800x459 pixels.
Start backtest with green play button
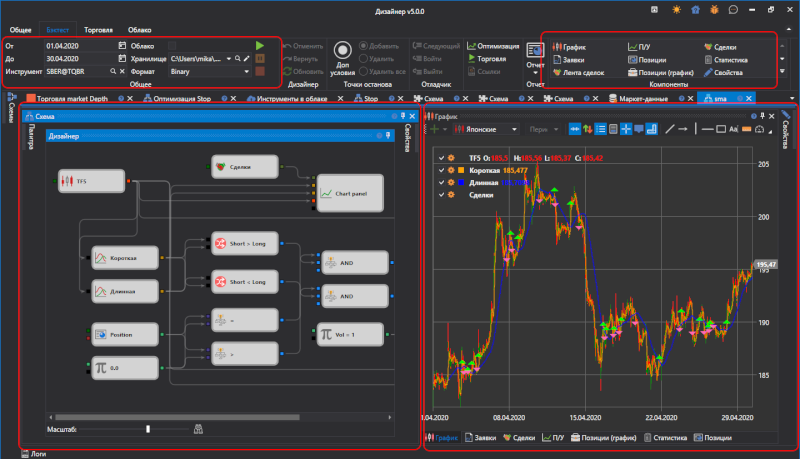pyautogui.click(x=260, y=46)
